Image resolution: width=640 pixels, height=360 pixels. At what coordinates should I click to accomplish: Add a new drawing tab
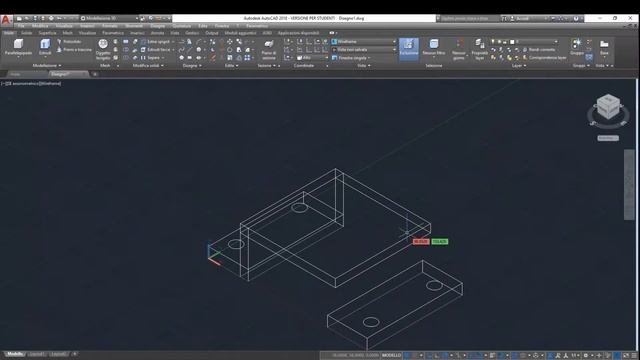tap(95, 74)
